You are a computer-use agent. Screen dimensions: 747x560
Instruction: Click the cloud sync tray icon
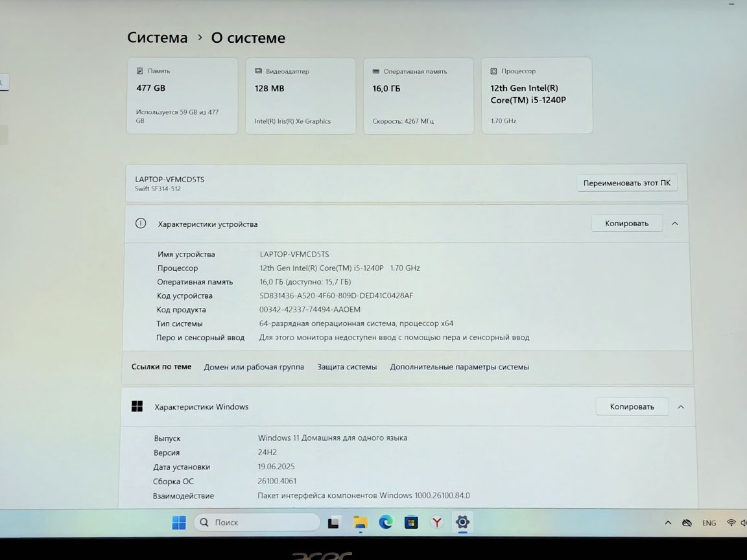687,523
